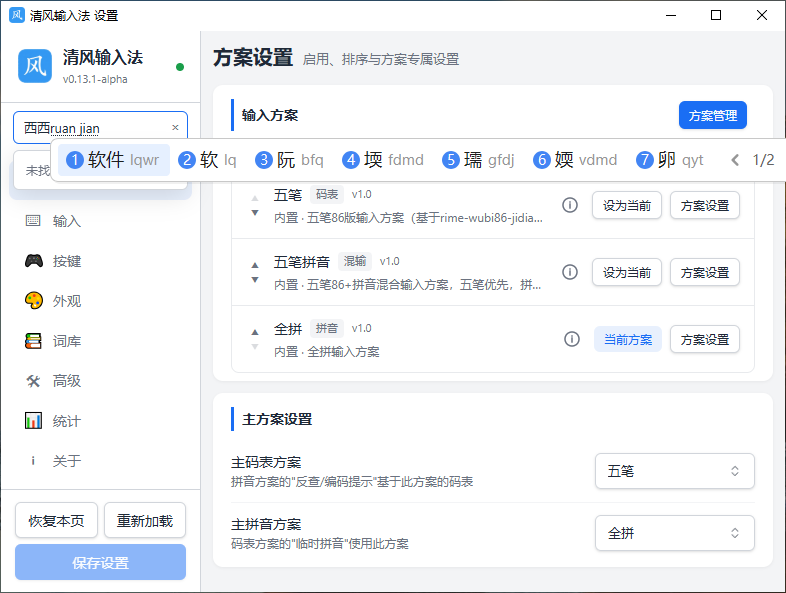786x593 pixels.
Task: Show info for the 五笔拼音 scheme
Action: click(569, 272)
